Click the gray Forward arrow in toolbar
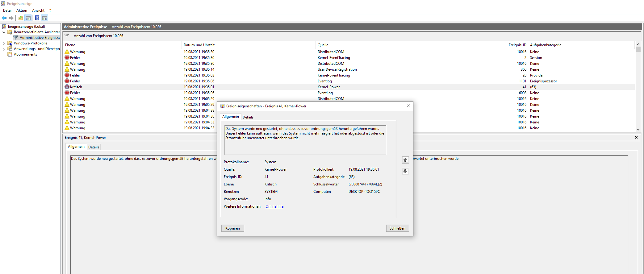 pyautogui.click(x=11, y=18)
